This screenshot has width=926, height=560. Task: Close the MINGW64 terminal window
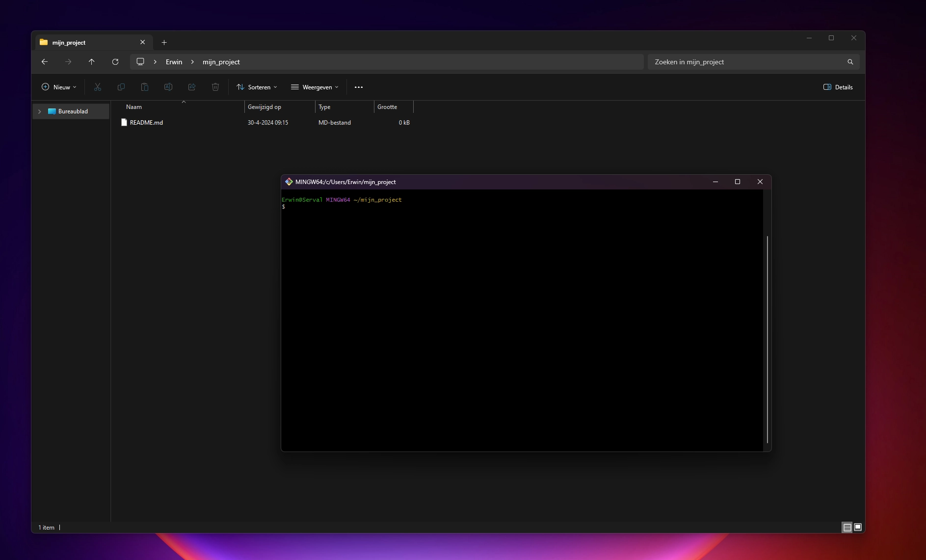(x=760, y=182)
